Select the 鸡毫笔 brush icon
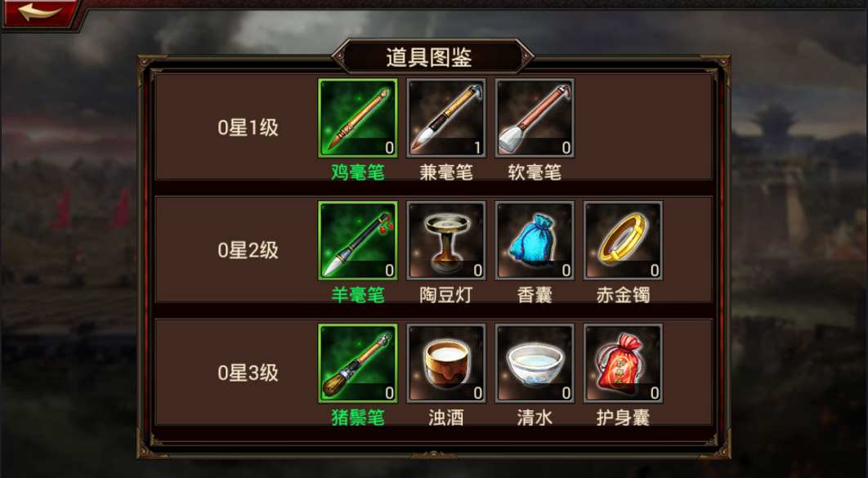Screen dimensions: 868x478 pos(358,118)
